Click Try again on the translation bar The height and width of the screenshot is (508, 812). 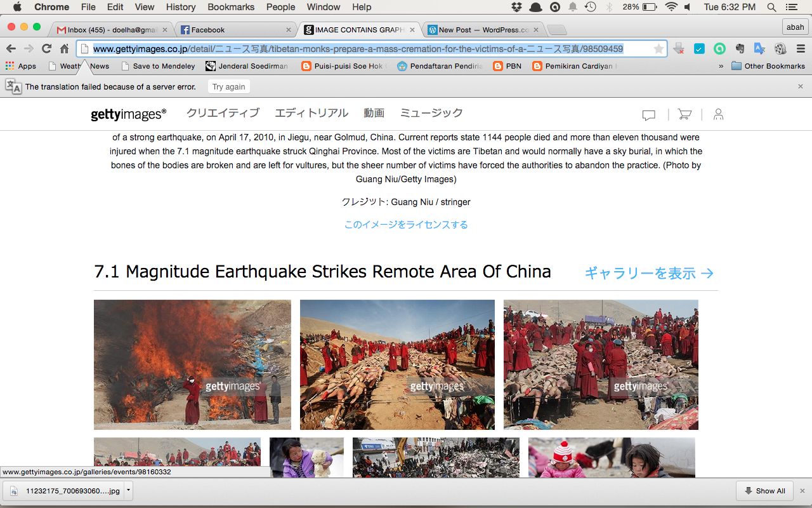pyautogui.click(x=228, y=87)
